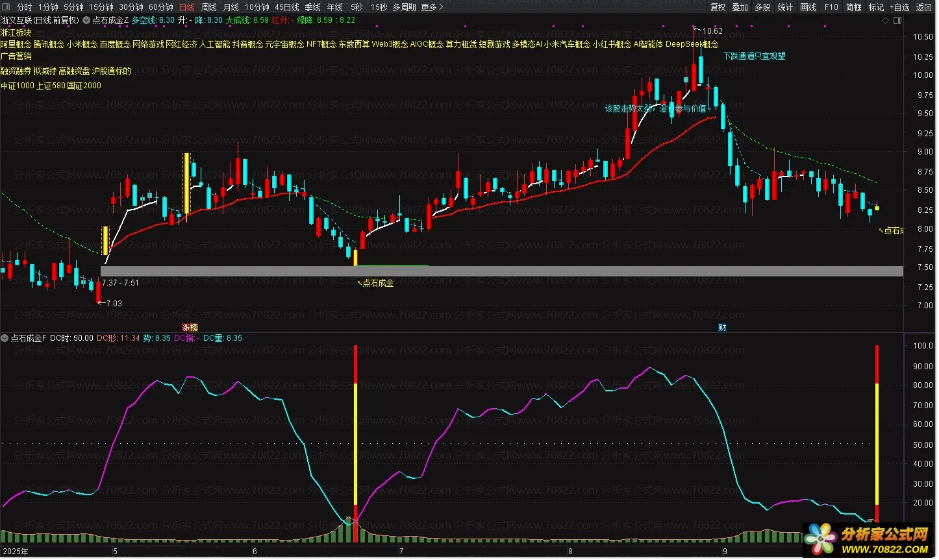
Task: Click the gray 7.37-7.51 support band
Action: (502, 271)
